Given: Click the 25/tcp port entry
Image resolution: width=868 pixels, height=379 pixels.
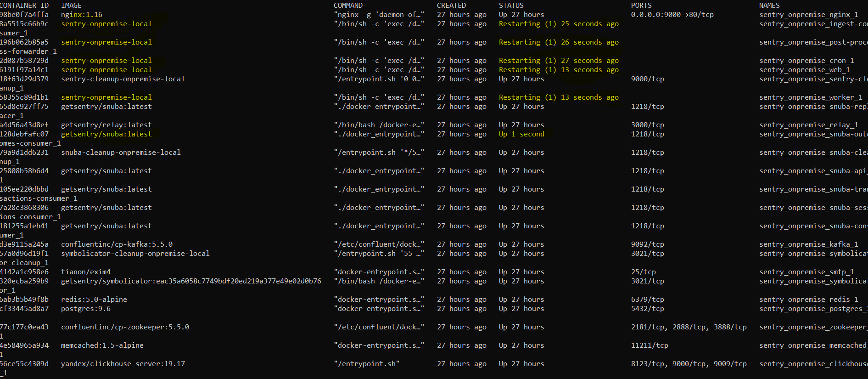Looking at the screenshot, I should coord(644,272).
